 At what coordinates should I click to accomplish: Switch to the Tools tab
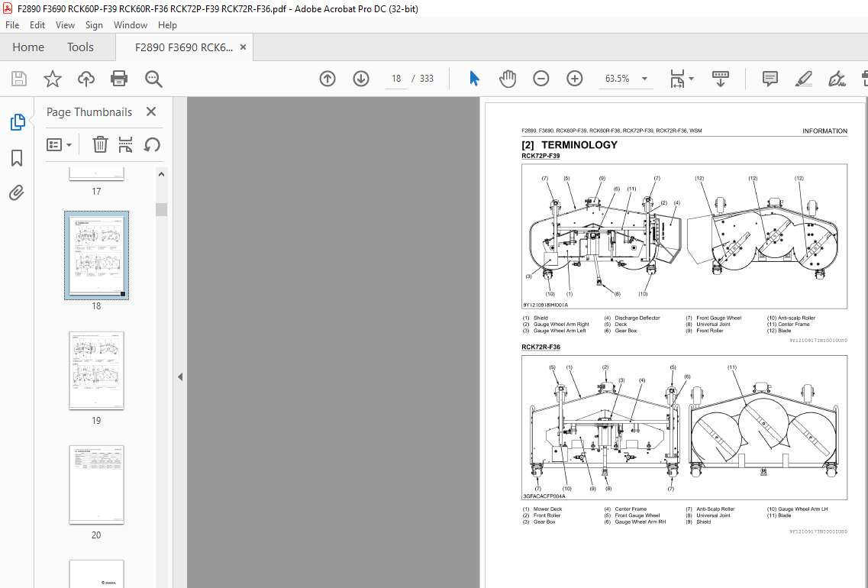80,47
